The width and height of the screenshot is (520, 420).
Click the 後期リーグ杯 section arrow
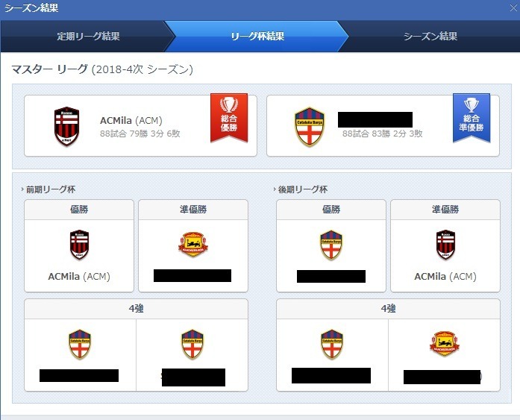pyautogui.click(x=275, y=189)
